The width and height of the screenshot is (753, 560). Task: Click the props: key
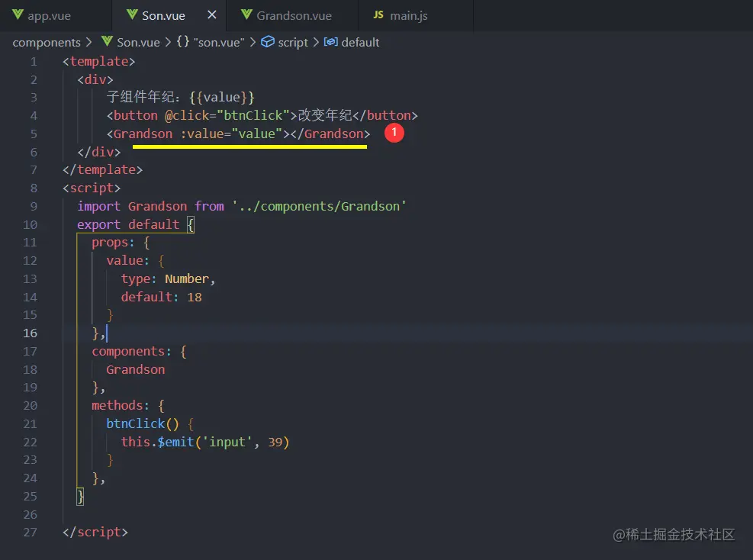tap(113, 243)
